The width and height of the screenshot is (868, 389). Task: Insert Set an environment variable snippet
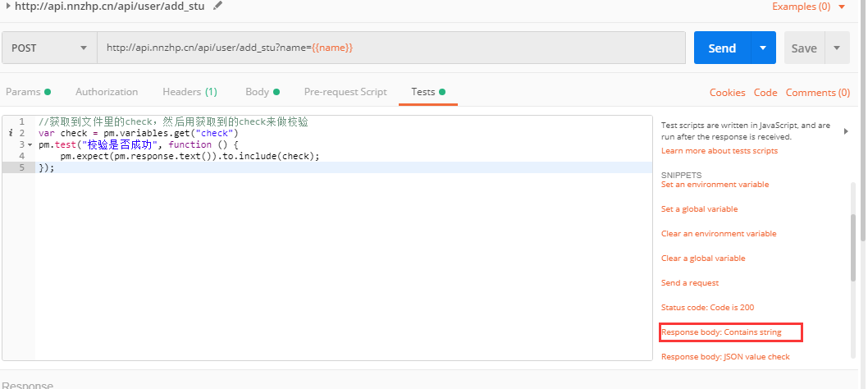click(x=715, y=185)
